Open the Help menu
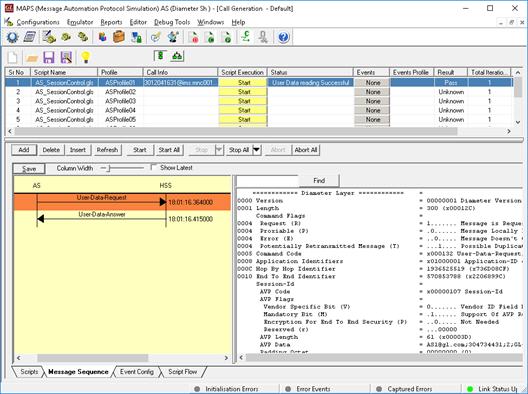This screenshot has height=394, width=528. 238,22
